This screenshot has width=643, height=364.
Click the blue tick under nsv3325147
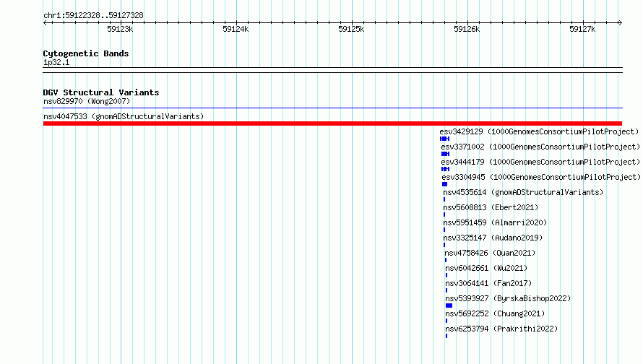click(444, 245)
